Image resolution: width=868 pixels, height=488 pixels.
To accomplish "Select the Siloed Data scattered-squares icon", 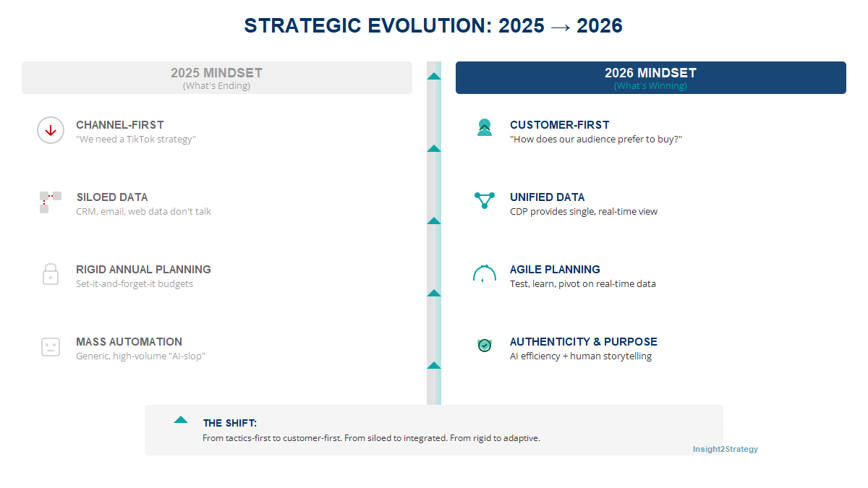I will [51, 202].
